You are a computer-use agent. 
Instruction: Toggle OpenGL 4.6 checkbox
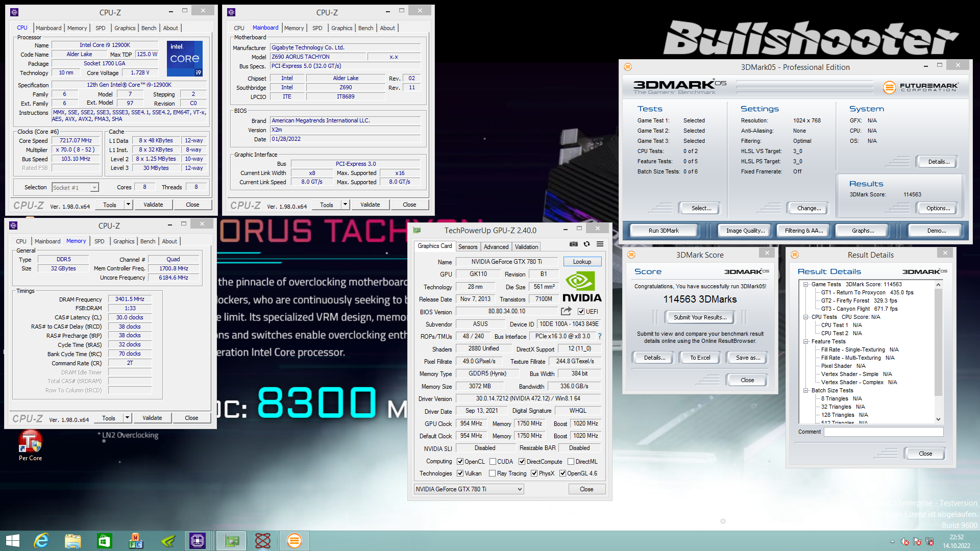click(562, 473)
